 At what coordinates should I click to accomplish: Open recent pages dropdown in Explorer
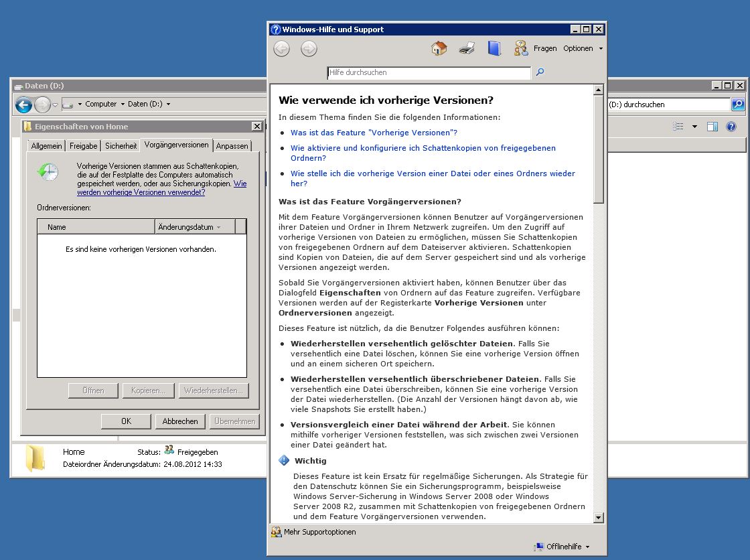pos(55,104)
